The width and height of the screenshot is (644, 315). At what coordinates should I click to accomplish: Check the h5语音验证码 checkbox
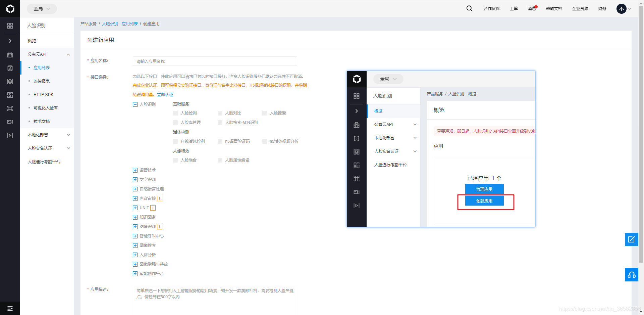coord(220,141)
